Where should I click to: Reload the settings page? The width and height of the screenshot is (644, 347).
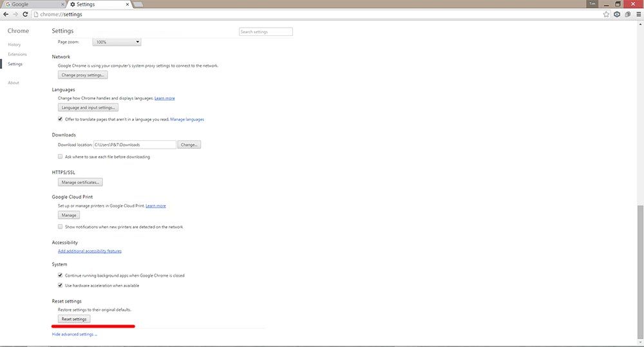click(25, 14)
